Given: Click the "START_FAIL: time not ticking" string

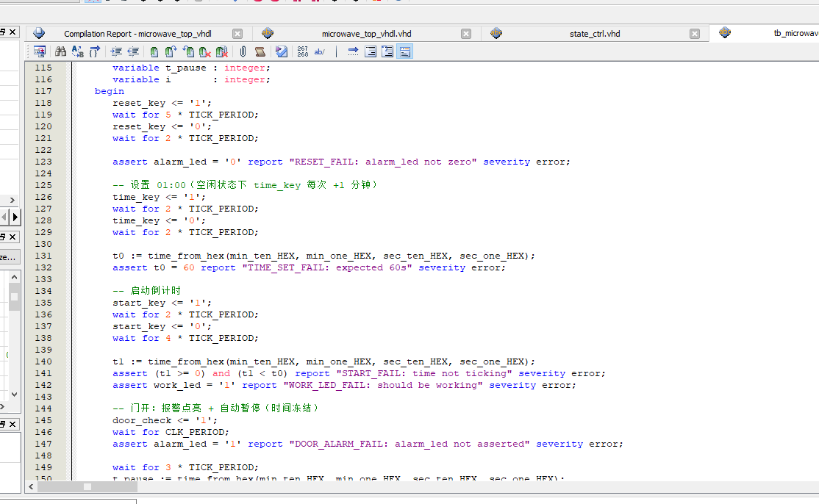Looking at the screenshot, I should (424, 373).
